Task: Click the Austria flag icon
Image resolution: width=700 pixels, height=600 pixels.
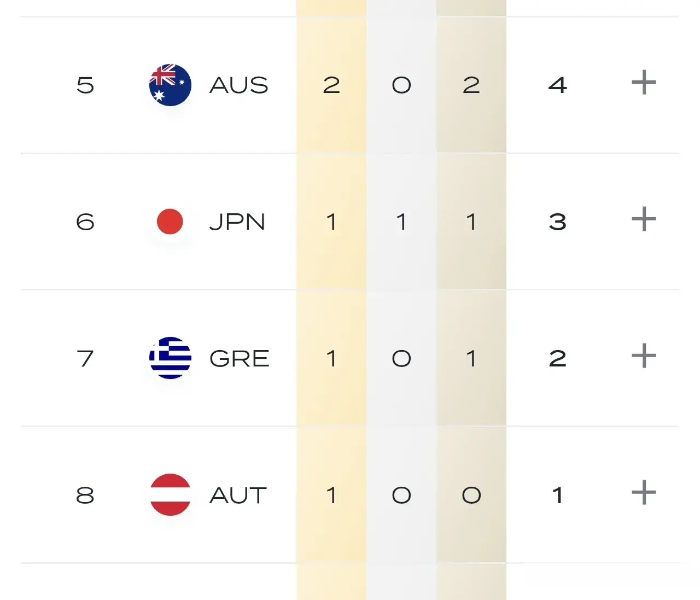Action: 170,494
